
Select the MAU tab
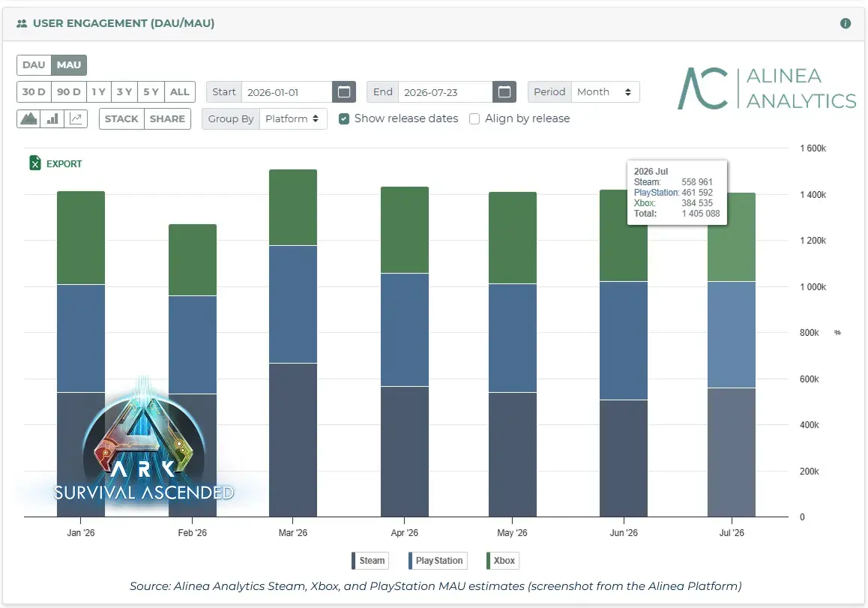coord(69,64)
